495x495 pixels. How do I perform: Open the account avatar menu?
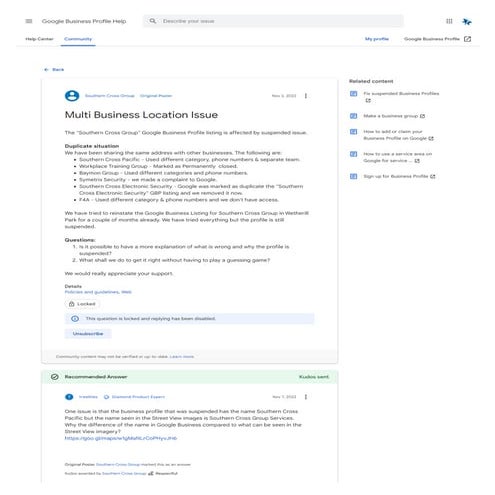467,21
